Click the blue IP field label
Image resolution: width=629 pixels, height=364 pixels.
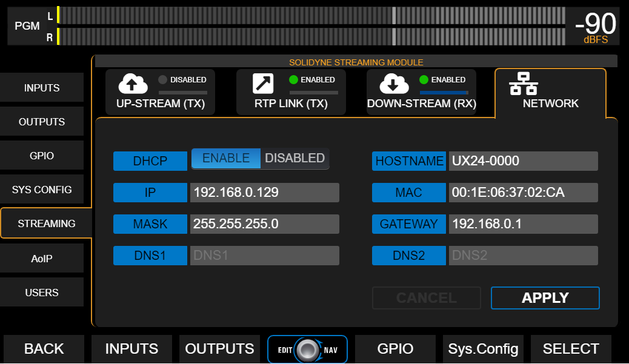point(150,193)
